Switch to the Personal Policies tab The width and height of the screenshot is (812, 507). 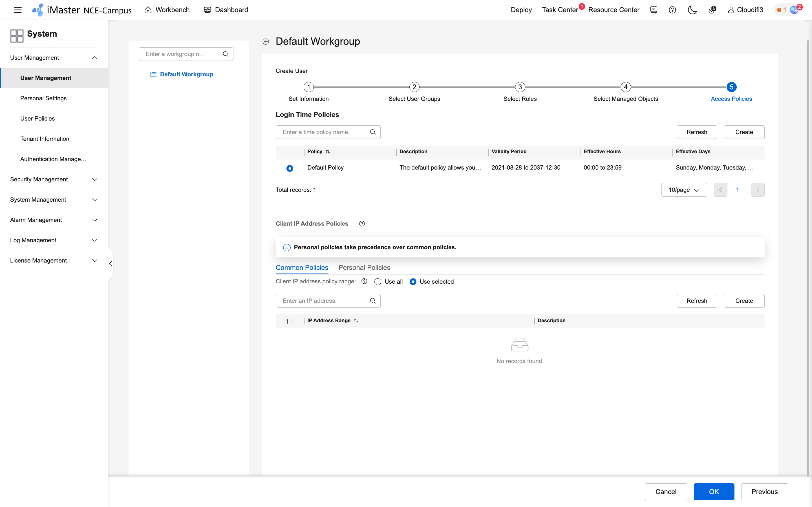click(364, 267)
